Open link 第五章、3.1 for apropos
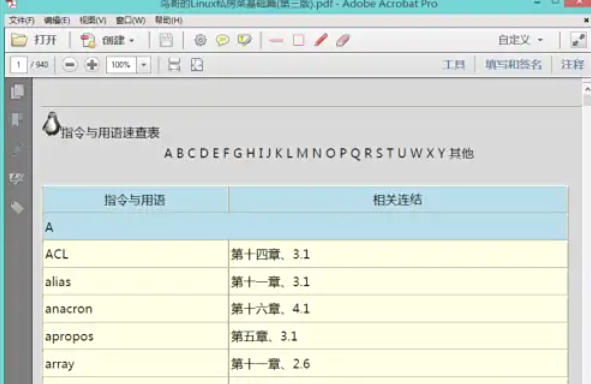The height and width of the screenshot is (384, 591). pyautogui.click(x=264, y=336)
